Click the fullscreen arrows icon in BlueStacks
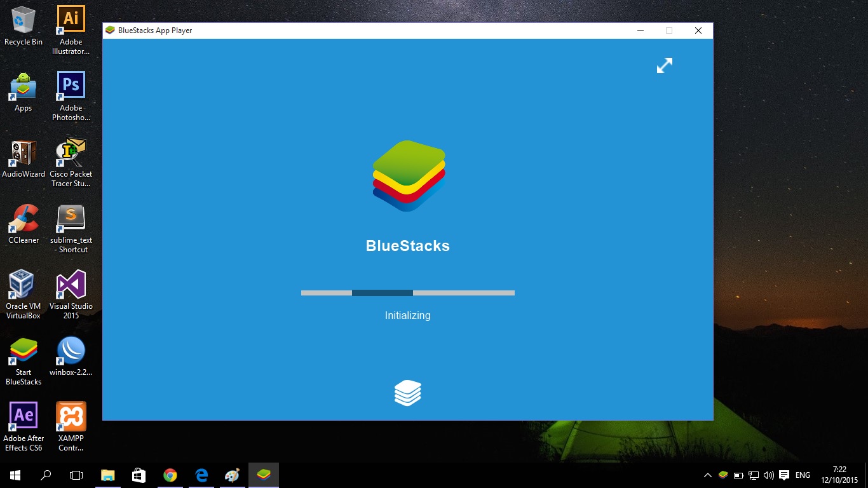This screenshot has height=488, width=868. pyautogui.click(x=665, y=65)
